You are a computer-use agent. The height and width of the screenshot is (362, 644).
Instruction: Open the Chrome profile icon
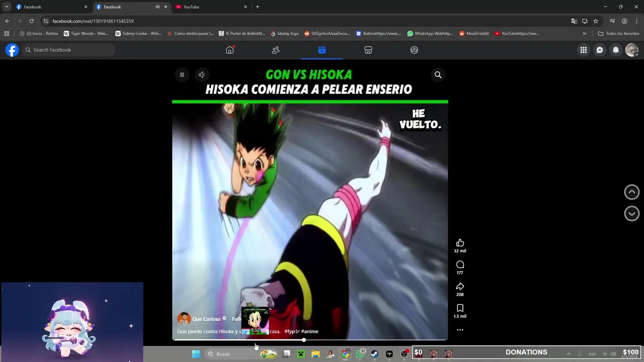click(x=624, y=21)
